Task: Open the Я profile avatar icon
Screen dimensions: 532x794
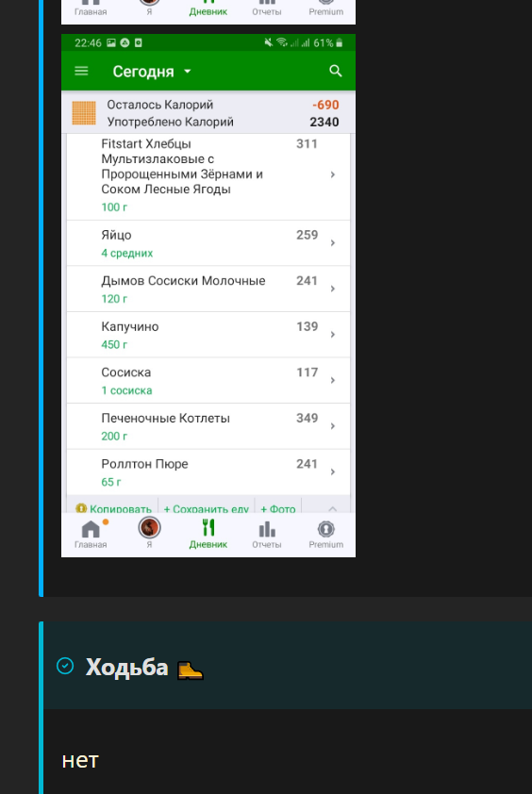Action: pos(149,528)
